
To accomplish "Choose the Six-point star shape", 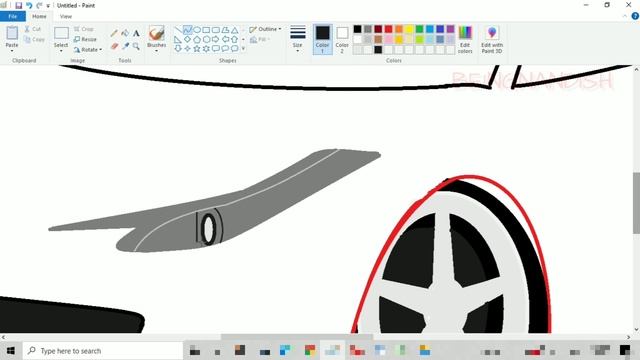I will (x=206, y=49).
